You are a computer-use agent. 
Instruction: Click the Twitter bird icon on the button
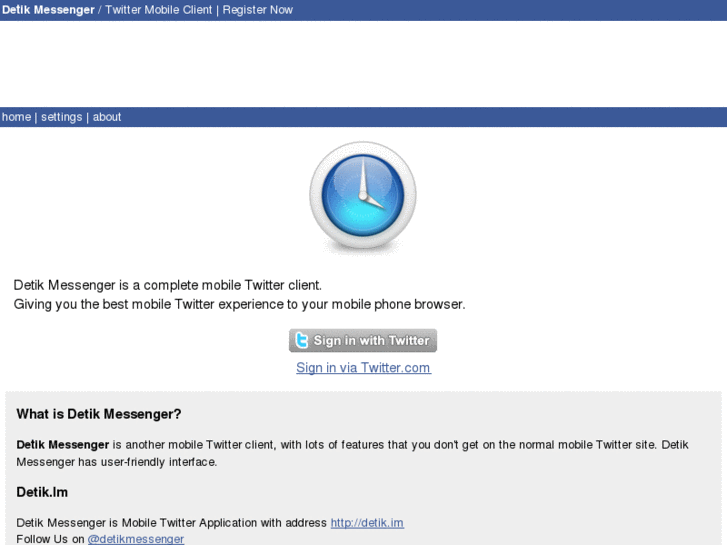302,340
